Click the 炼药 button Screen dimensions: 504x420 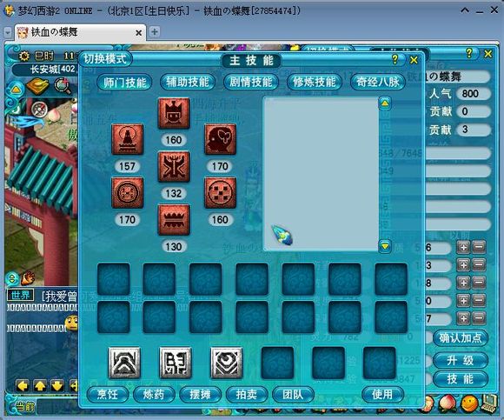click(154, 395)
